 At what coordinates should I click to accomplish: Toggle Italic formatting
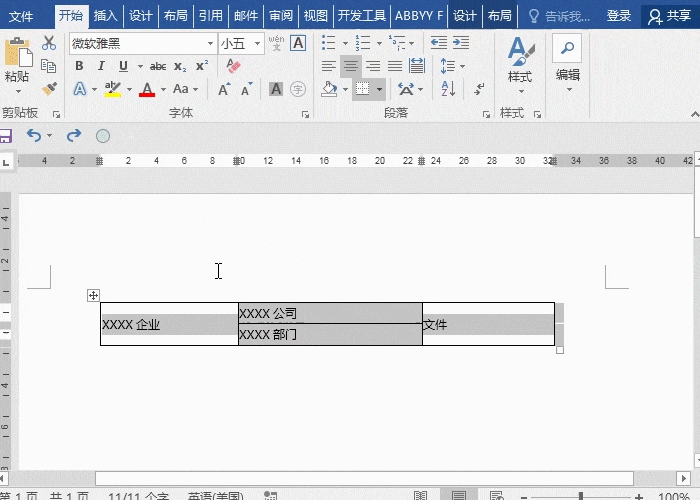click(x=101, y=66)
